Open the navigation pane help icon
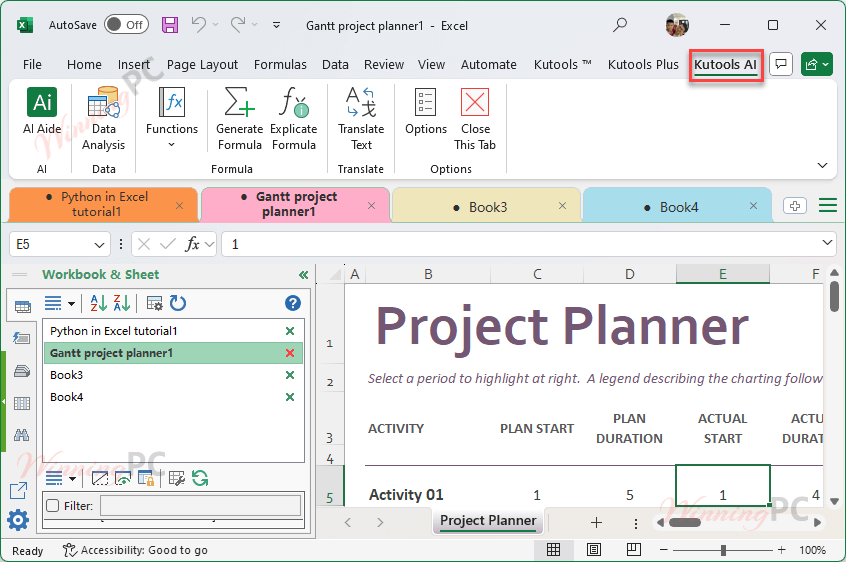 coord(292,303)
